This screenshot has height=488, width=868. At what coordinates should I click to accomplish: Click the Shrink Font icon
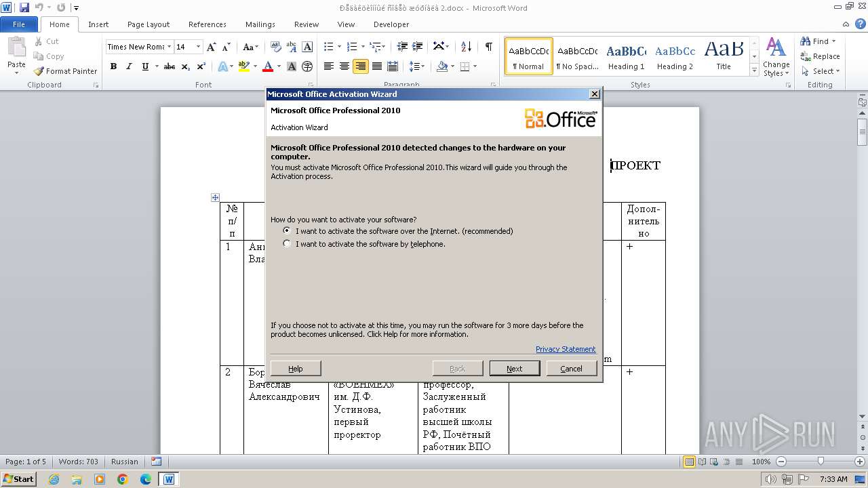click(x=226, y=47)
